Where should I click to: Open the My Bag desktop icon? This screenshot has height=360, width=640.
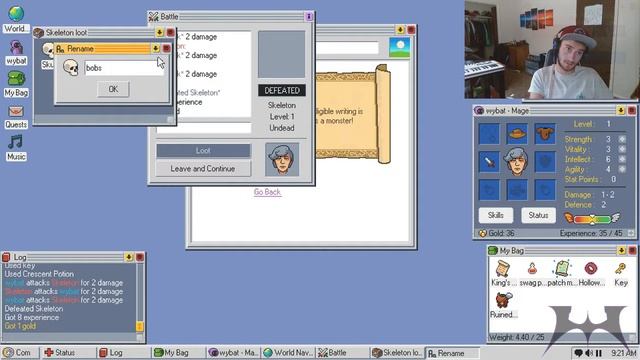[x=16, y=84]
